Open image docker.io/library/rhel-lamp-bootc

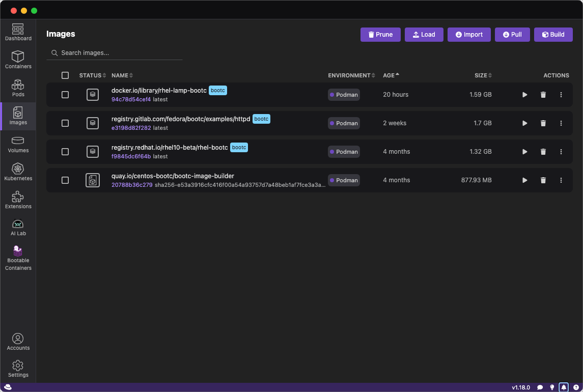[x=159, y=91]
